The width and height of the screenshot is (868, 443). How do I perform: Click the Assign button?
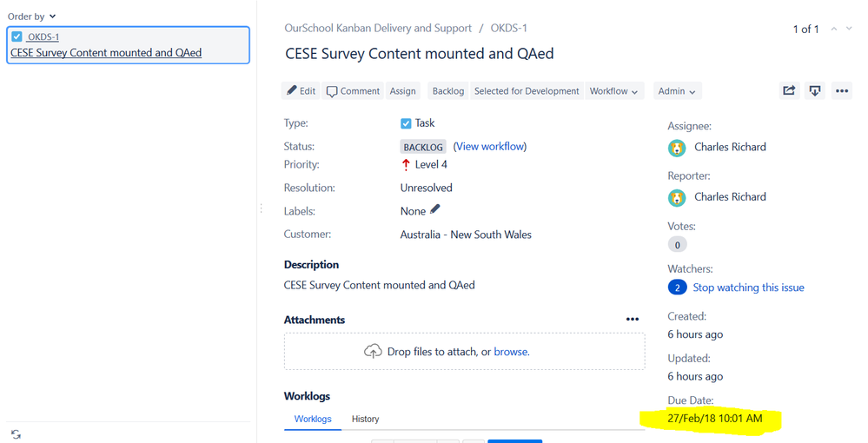[x=402, y=91]
